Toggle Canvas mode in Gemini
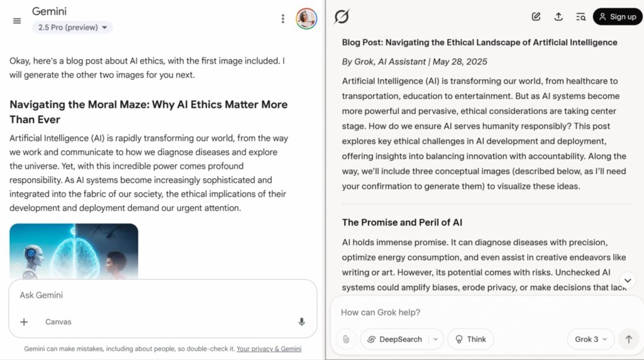This screenshot has height=360, width=644. (x=58, y=322)
